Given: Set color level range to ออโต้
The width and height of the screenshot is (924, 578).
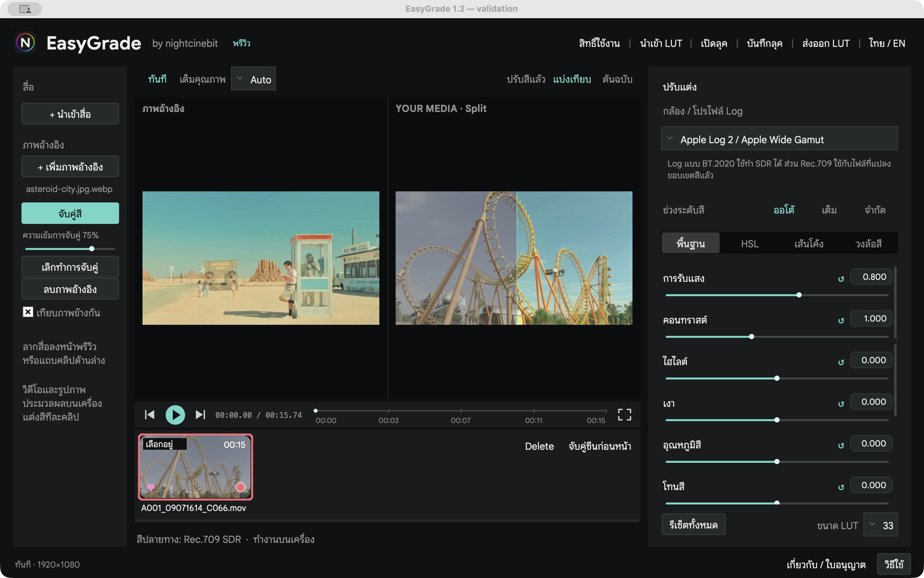Looking at the screenshot, I should [x=784, y=210].
